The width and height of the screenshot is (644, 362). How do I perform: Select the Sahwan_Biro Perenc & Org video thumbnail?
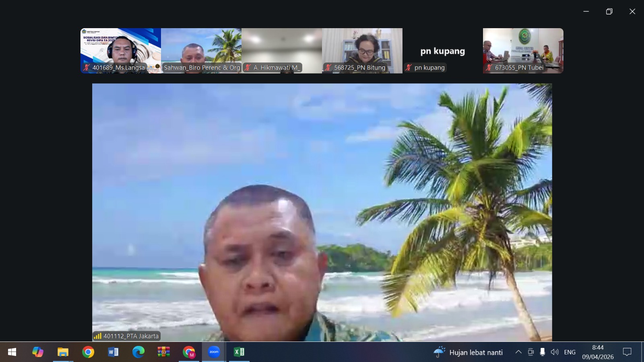click(201, 48)
